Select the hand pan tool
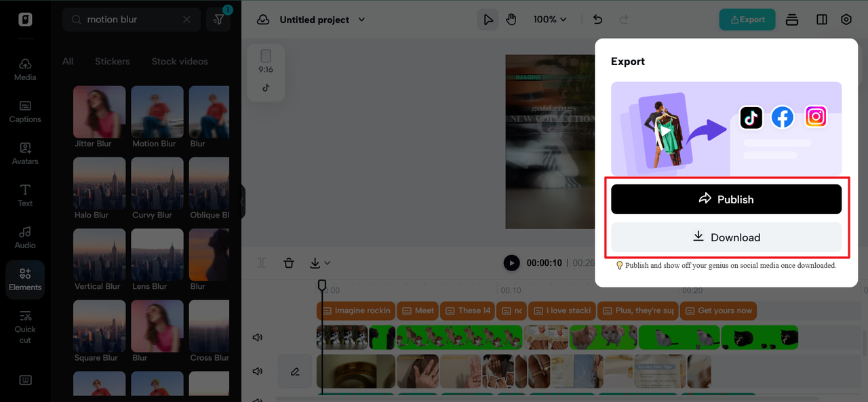 pos(511,20)
